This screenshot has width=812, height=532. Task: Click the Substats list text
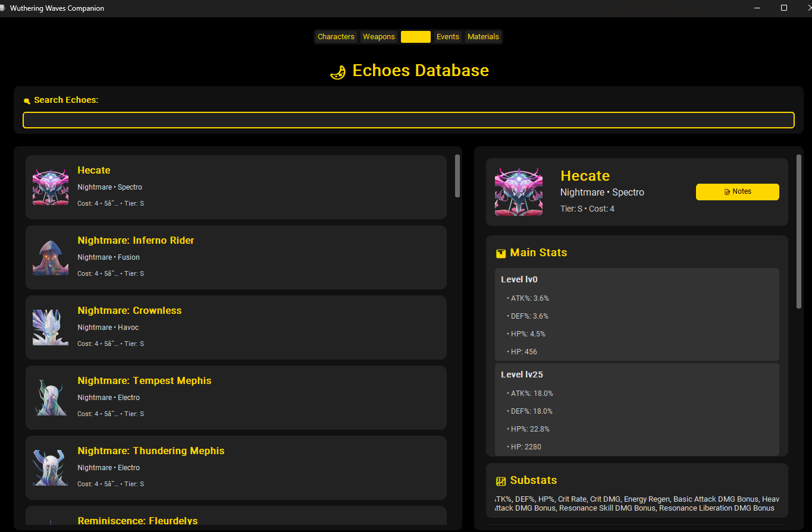tap(637, 503)
